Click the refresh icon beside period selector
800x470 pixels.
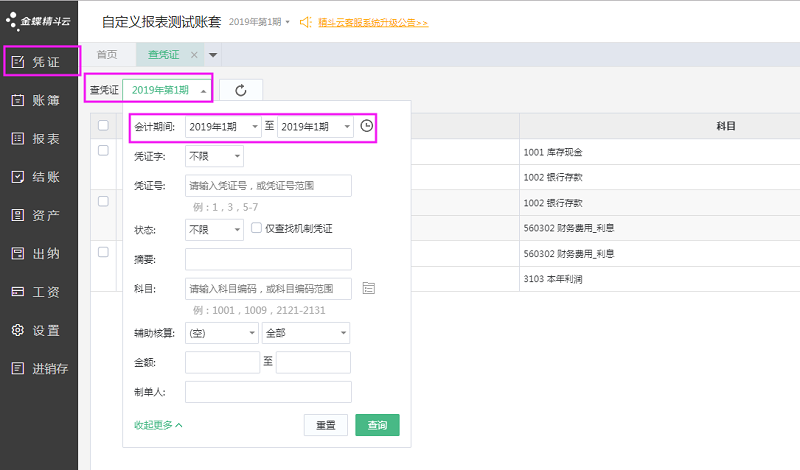click(x=241, y=91)
